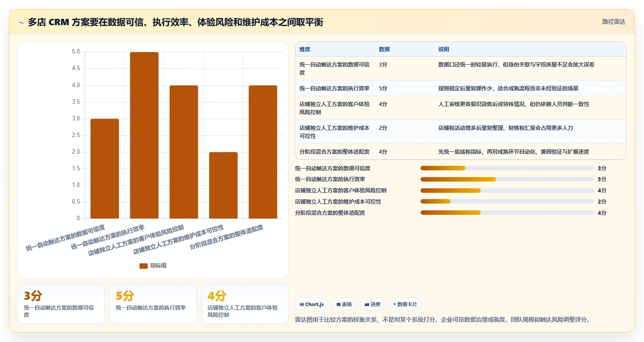Click the 表格 tag chip

tap(344, 304)
